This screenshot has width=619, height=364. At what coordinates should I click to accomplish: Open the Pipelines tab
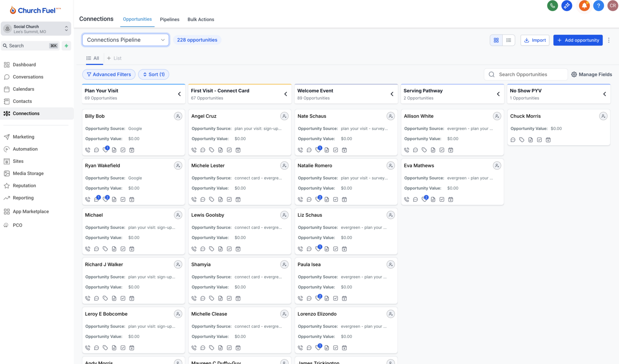(x=170, y=19)
